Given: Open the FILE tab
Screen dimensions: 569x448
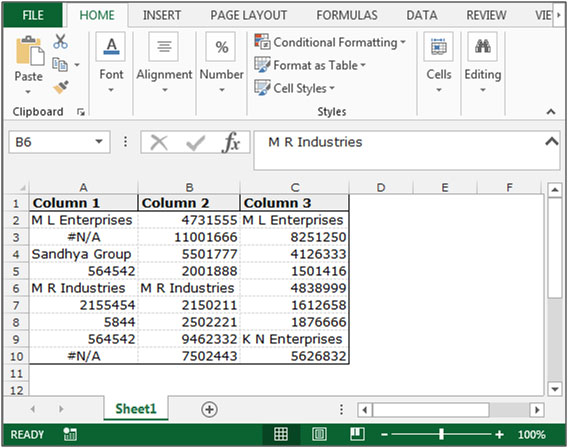Looking at the screenshot, I should (33, 15).
